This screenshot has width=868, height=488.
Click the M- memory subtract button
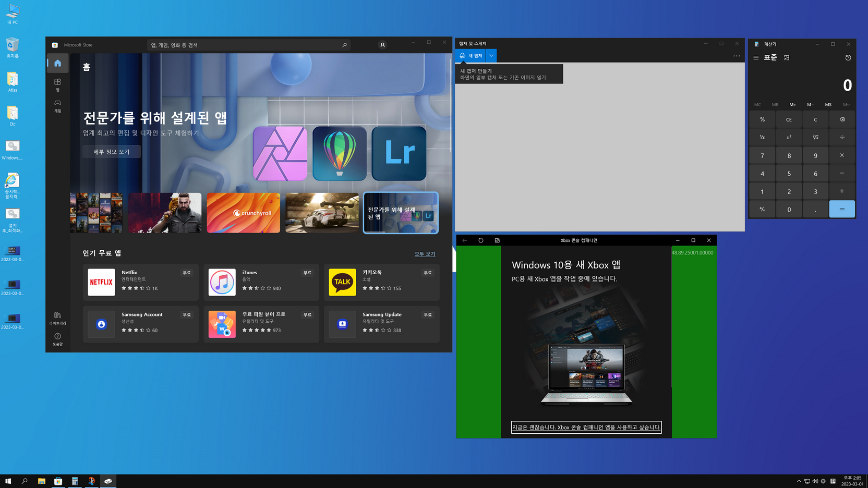pos(810,105)
